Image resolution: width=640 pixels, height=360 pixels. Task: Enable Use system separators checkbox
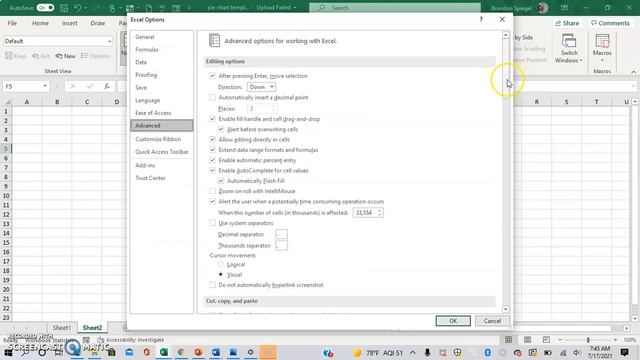point(212,223)
